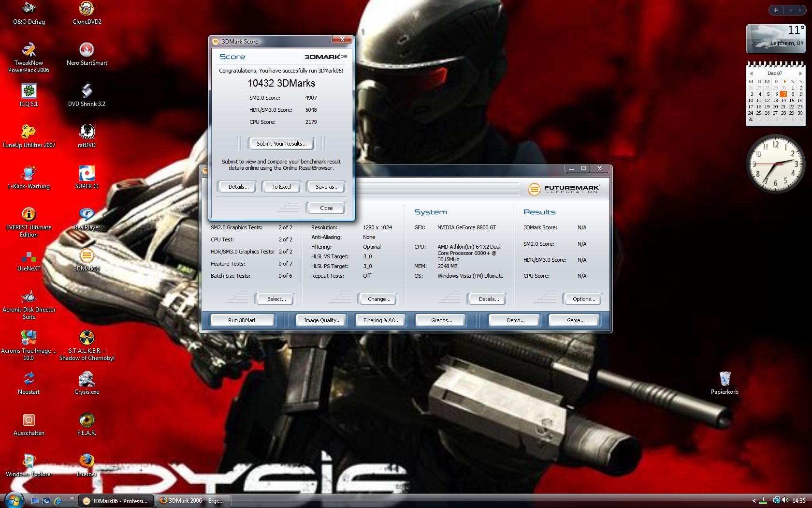Open Acronis True Image 10.0 icon
The width and height of the screenshot is (812, 508).
[29, 346]
